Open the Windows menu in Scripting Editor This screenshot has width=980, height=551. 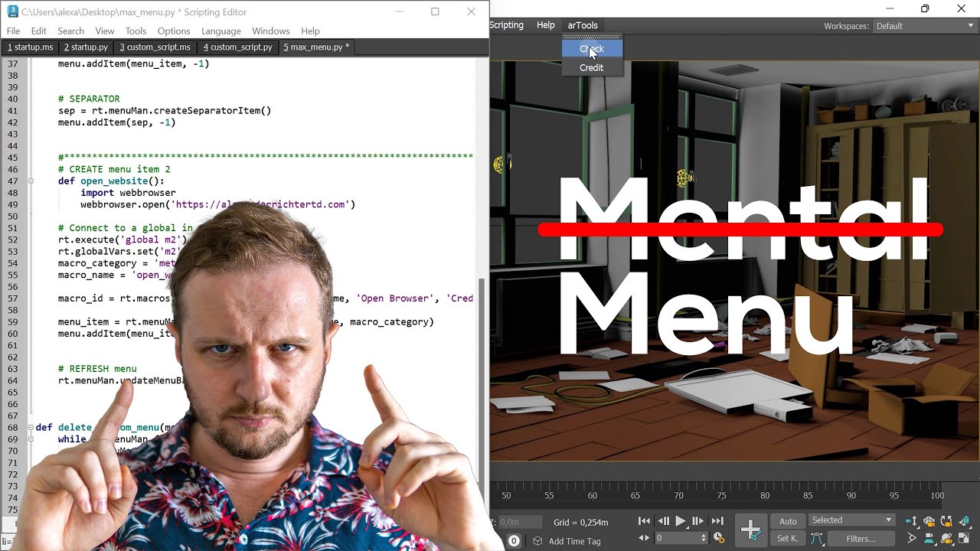(x=270, y=31)
